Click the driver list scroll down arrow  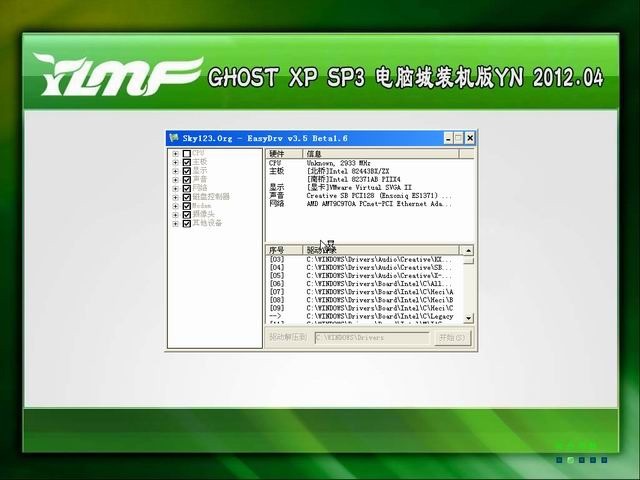coord(468,318)
